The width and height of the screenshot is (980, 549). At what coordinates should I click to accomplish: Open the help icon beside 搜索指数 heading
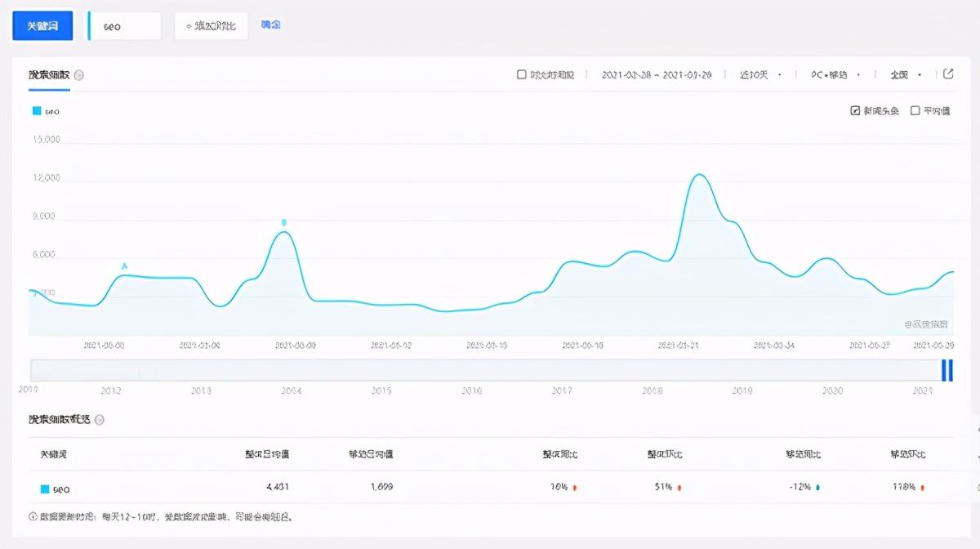click(79, 75)
